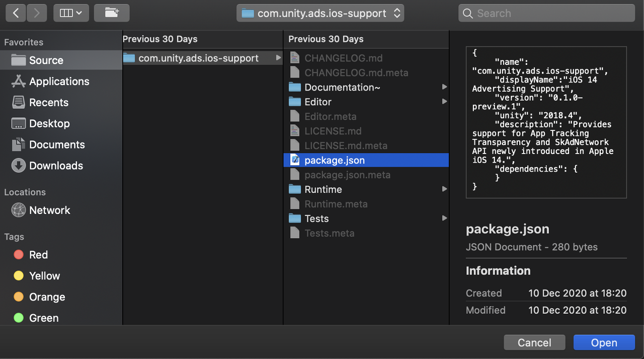This screenshot has height=359, width=644.
Task: Click the Modified date value
Action: point(577,310)
